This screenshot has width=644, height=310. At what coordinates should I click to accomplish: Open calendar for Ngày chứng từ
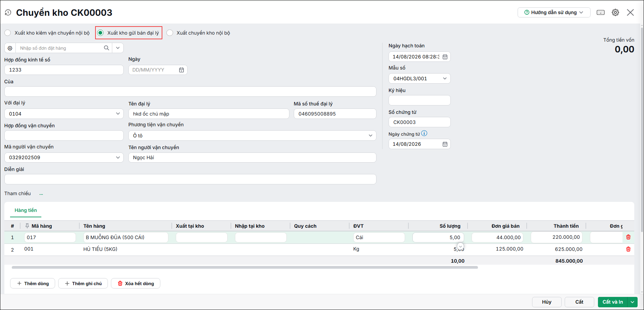click(x=445, y=144)
